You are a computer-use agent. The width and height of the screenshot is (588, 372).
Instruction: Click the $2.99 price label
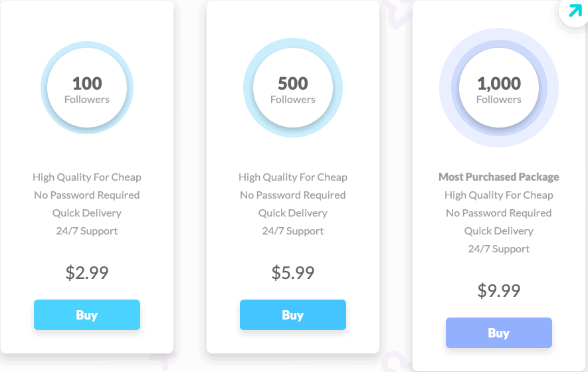[x=87, y=272]
